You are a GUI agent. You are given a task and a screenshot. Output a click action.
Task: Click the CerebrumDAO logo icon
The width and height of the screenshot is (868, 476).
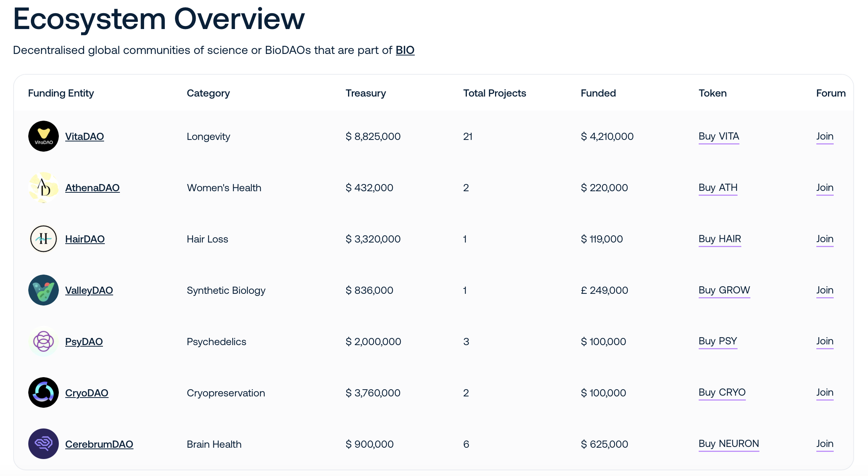43,444
